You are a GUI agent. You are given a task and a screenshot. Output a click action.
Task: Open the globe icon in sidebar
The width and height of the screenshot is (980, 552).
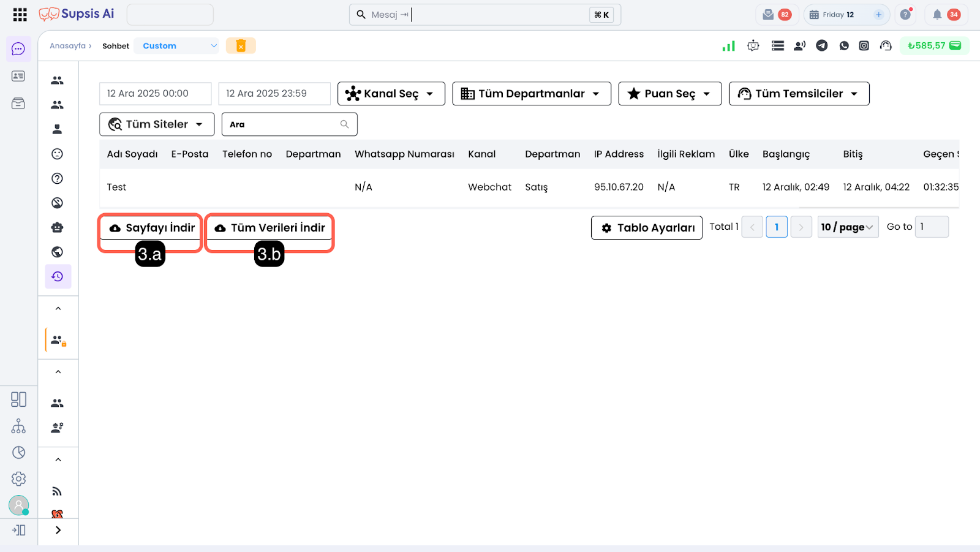(x=58, y=252)
